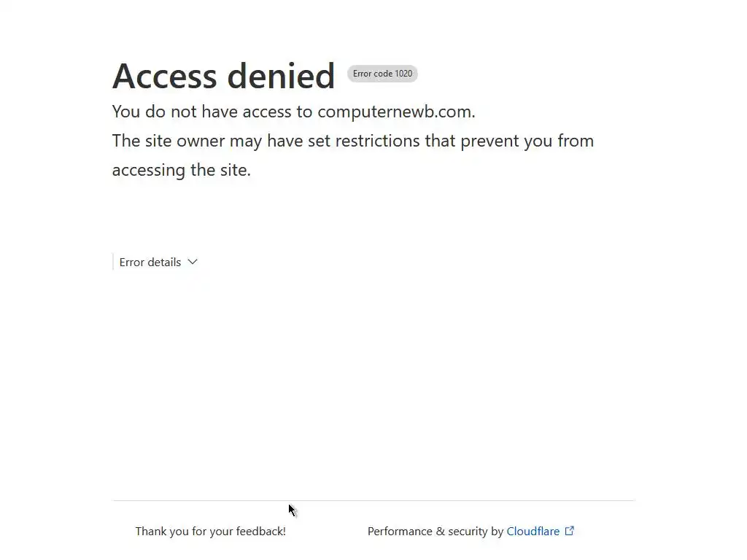Click the word 'Access' in the heading
Screen dimensions: 747x560
click(164, 76)
